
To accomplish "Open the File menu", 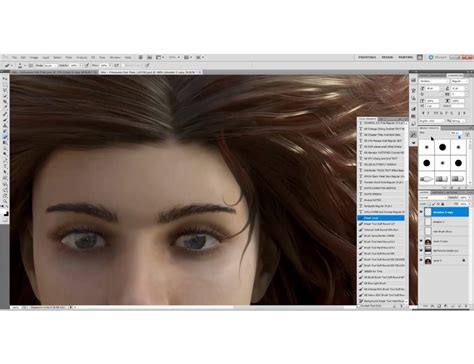I will (14, 57).
